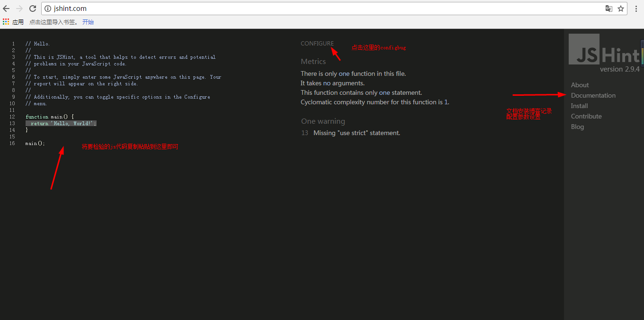Click 'There is only one function in this file.'
The height and width of the screenshot is (320, 644).
[353, 73]
